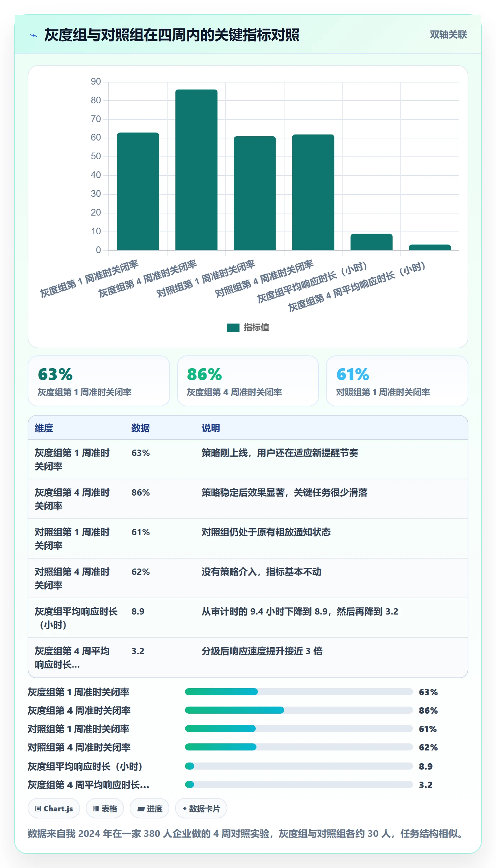Open the 61% 对照组第 1 周准时关闭率 card

click(x=397, y=381)
